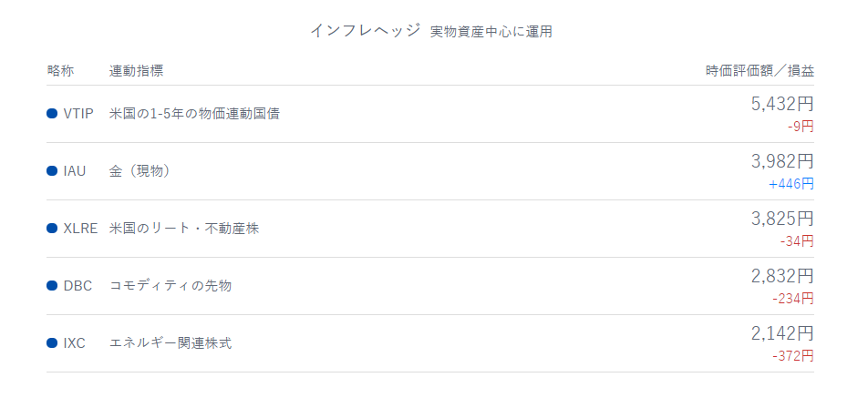Click the 5,432円 valuation amount
Image resolution: width=868 pixels, height=398 pixels.
782,104
